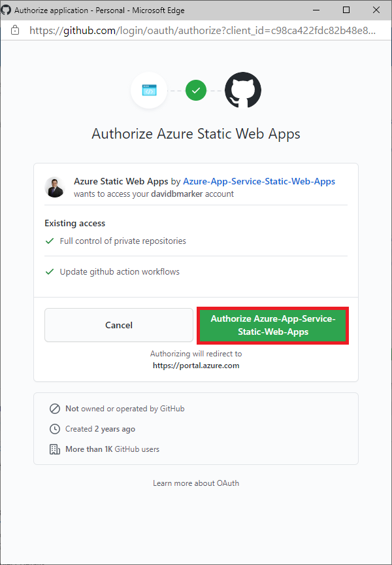Maximize the Edge authorization window

pos(346,10)
